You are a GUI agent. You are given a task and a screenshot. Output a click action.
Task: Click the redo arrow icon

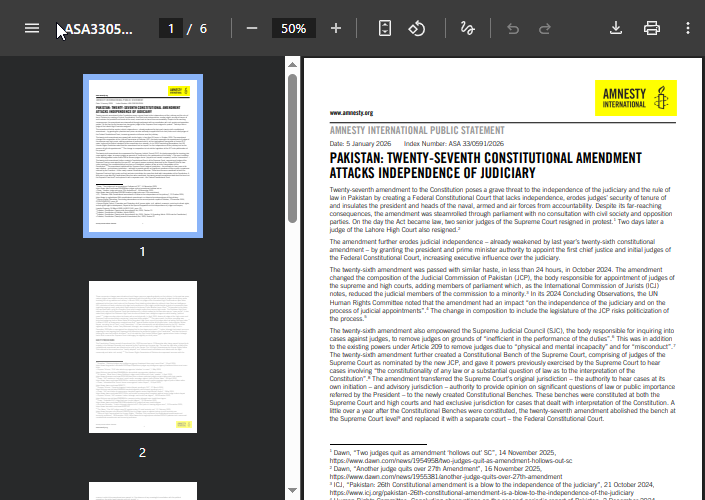point(545,28)
